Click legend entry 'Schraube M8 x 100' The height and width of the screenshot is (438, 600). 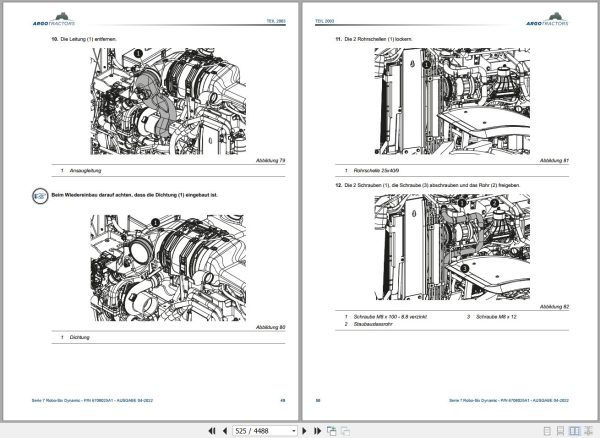coord(390,317)
